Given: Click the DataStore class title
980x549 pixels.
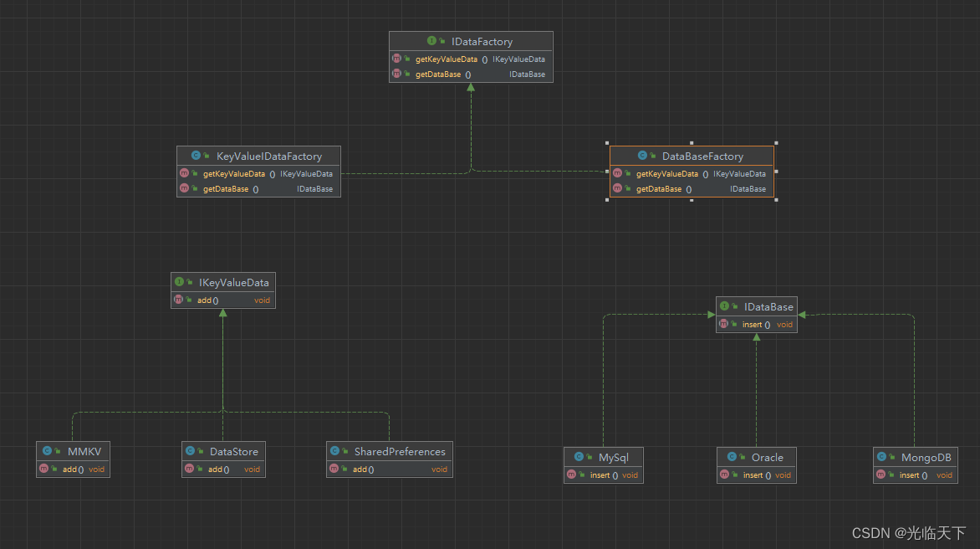Looking at the screenshot, I should pos(233,451).
